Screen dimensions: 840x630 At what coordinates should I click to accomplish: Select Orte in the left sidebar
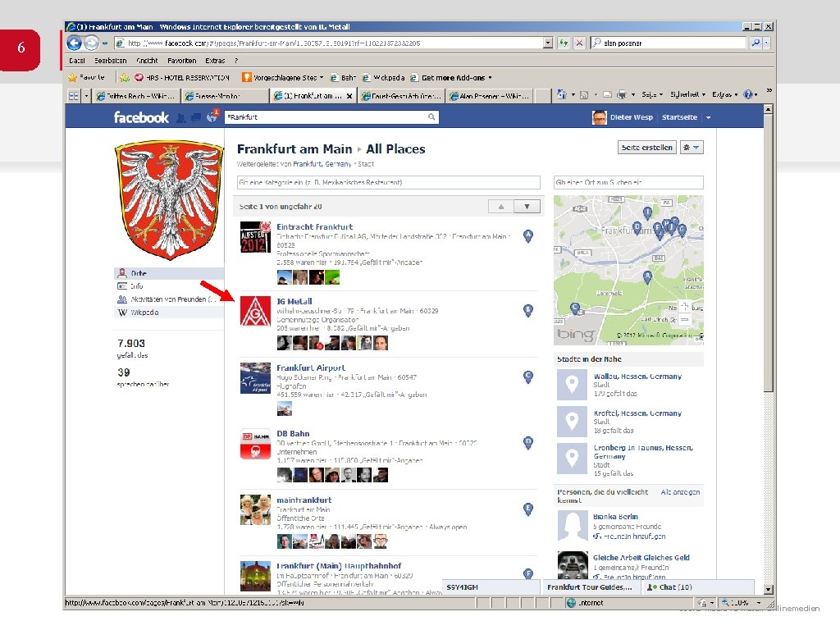coord(169,273)
